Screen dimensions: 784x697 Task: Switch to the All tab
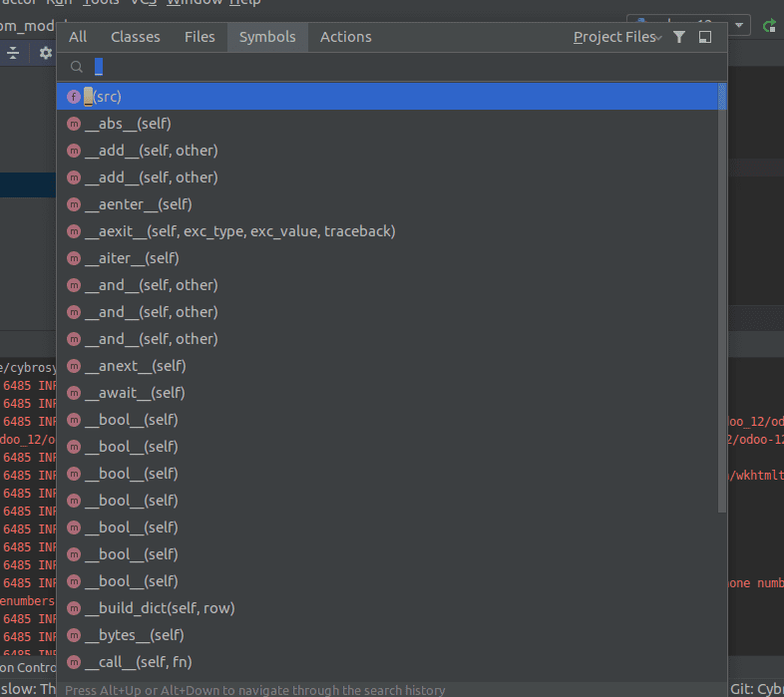click(78, 37)
